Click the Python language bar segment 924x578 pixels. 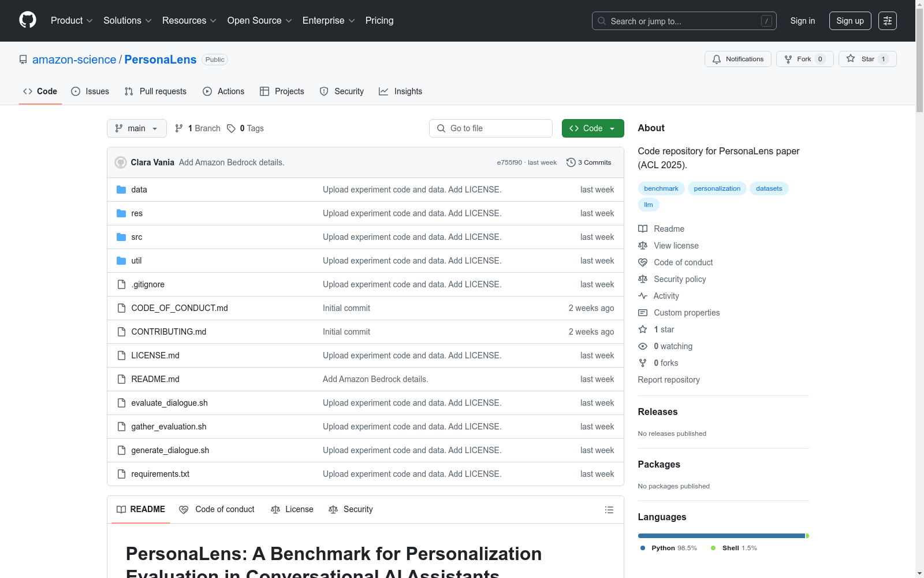point(721,536)
